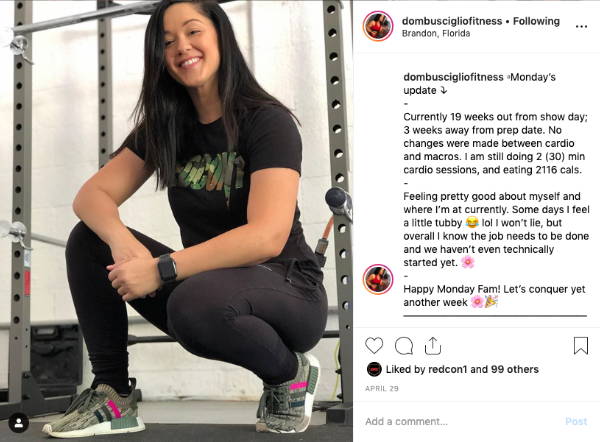Like the post with the heart icon
The height and width of the screenshot is (442, 600).
click(374, 346)
